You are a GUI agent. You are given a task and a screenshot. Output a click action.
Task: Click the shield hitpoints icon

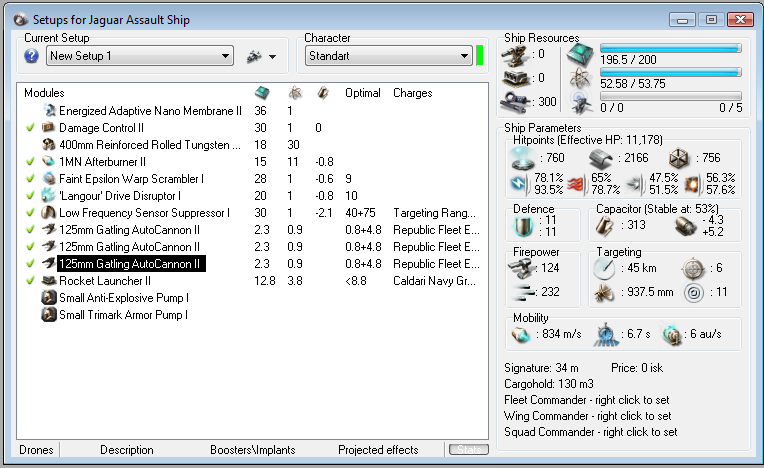522,158
